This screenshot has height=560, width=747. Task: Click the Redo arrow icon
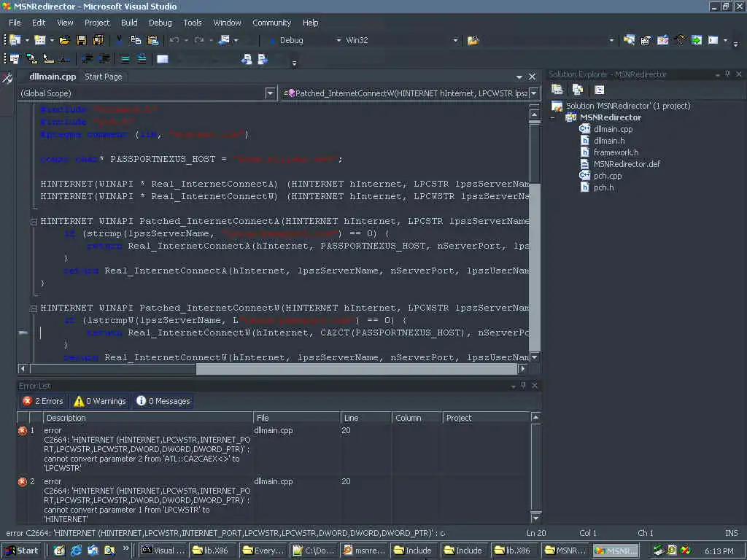pyautogui.click(x=199, y=41)
